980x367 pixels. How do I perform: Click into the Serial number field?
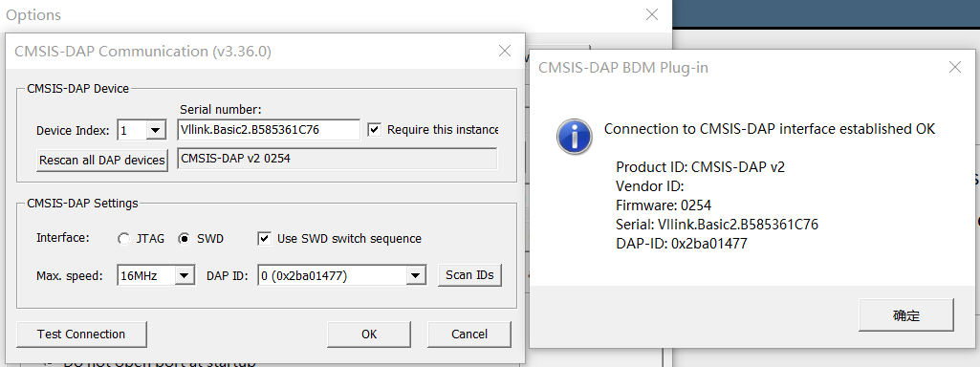click(269, 130)
